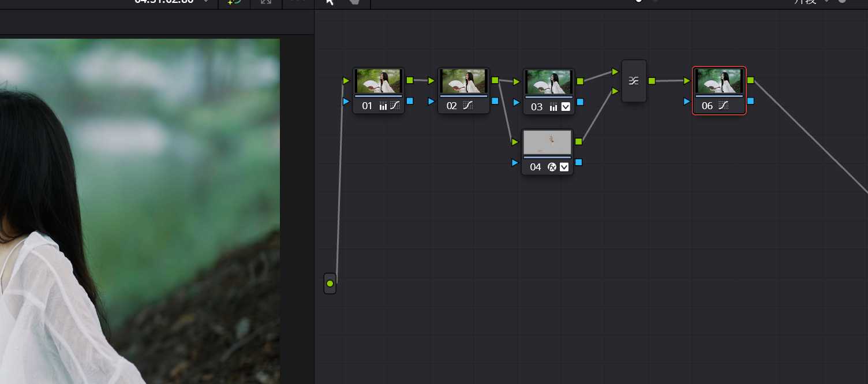Open the dropdown arrow on node 04
868x384 pixels.
tap(564, 167)
